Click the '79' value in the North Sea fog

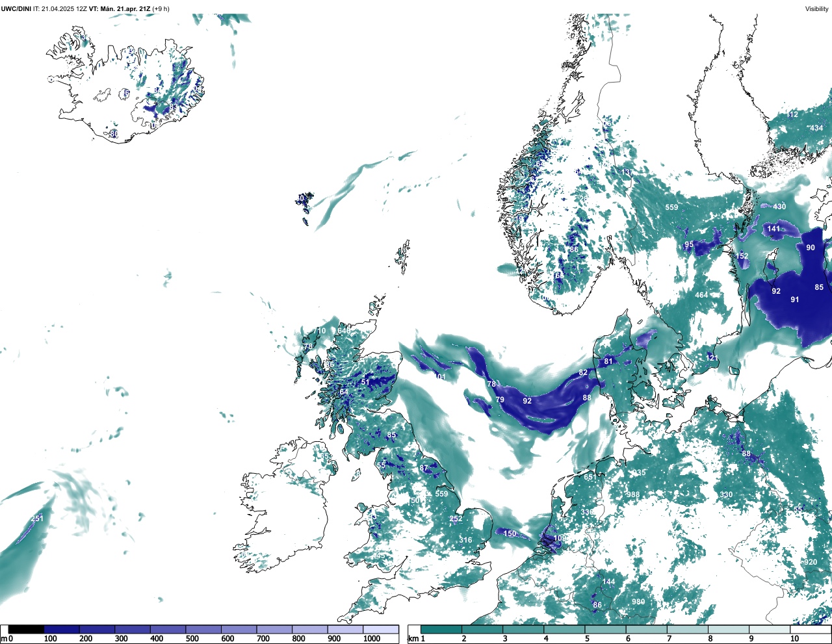click(500, 400)
